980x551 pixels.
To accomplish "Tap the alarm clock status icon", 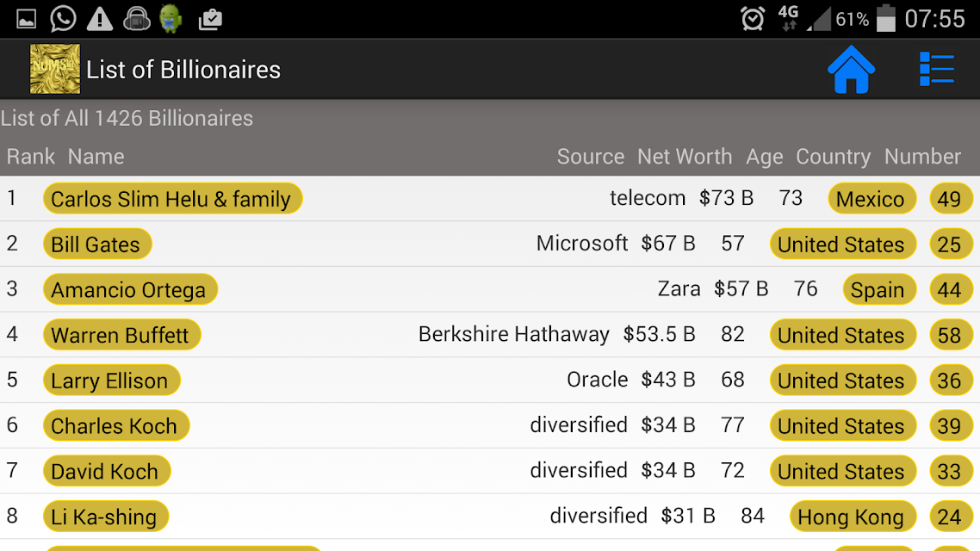I will click(753, 19).
